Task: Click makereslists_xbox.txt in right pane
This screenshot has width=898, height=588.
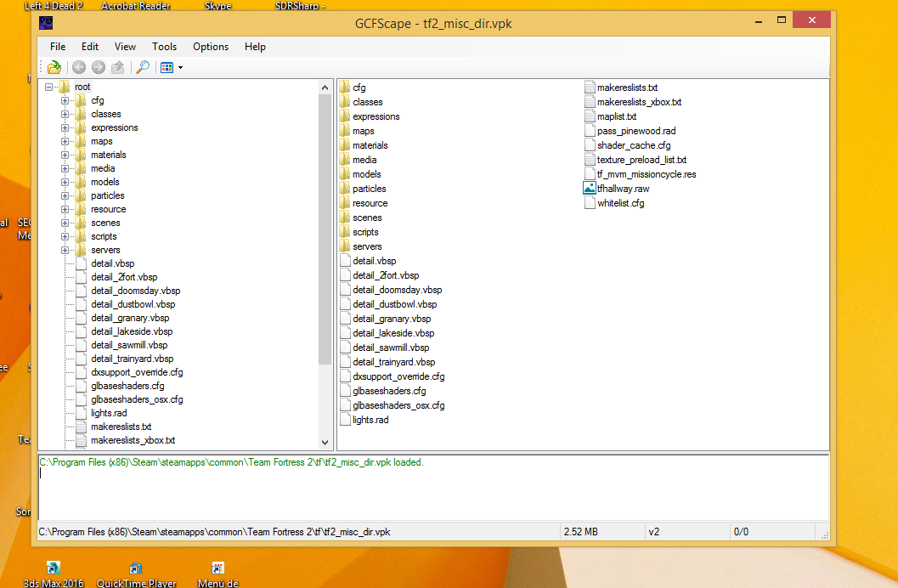Action: pyautogui.click(x=639, y=102)
